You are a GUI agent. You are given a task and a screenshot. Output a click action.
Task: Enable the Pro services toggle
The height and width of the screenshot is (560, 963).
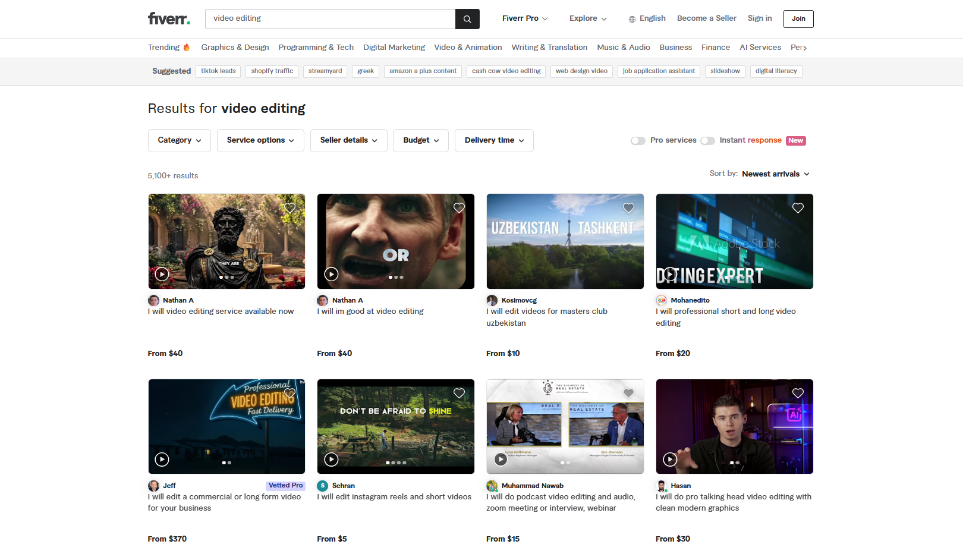coord(638,141)
